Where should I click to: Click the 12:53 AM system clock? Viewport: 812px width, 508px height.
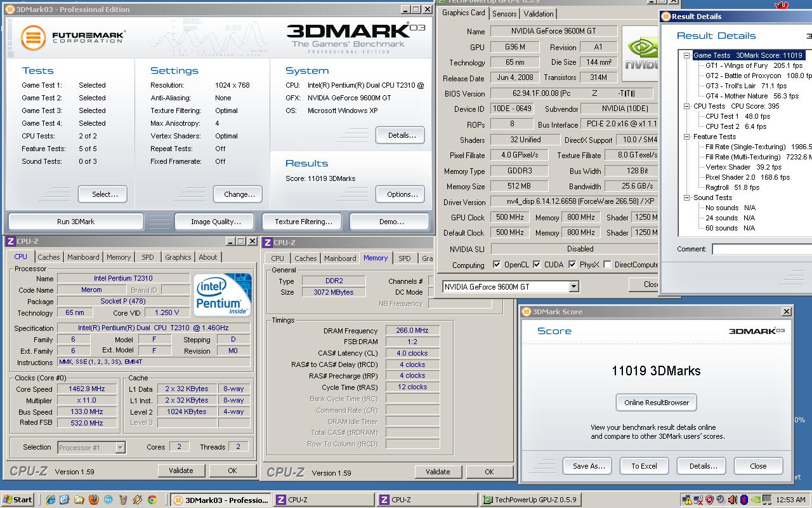[790, 500]
